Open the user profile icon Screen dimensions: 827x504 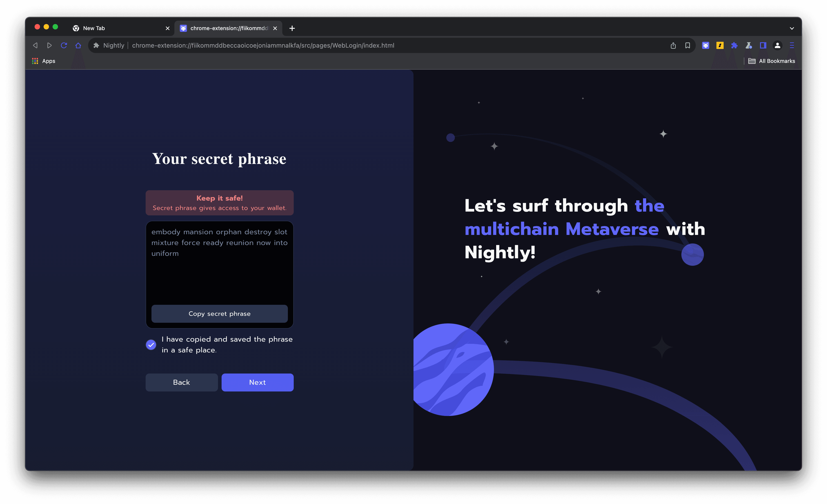pyautogui.click(x=777, y=45)
